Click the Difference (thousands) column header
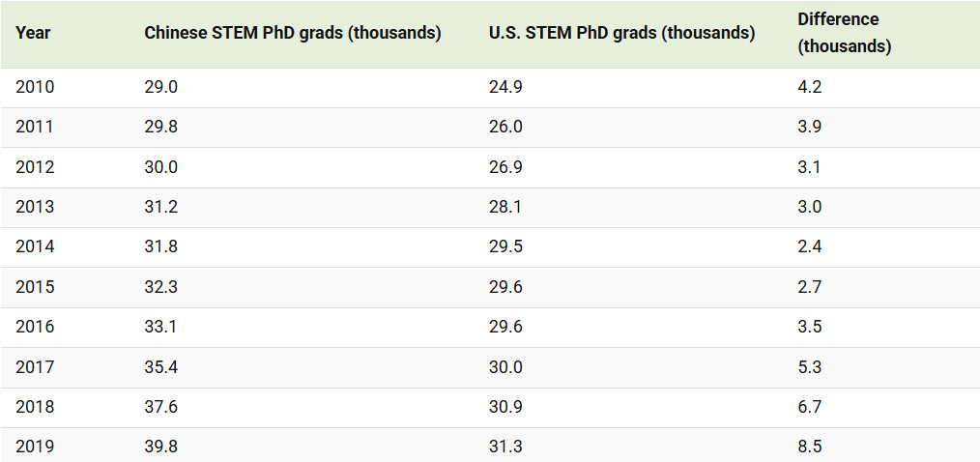This screenshot has height=462, width=980. 844,33
